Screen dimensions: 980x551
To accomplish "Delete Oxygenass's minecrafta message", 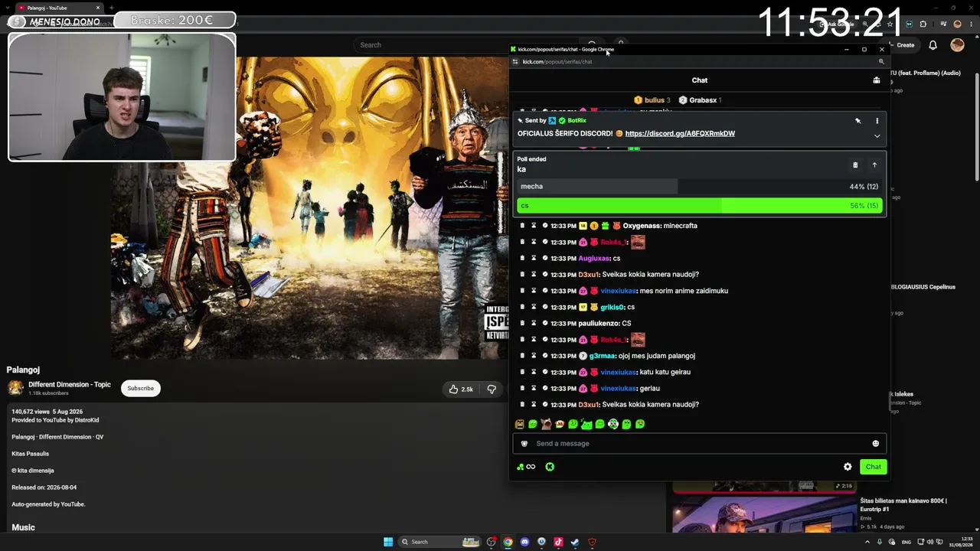I will tap(522, 226).
